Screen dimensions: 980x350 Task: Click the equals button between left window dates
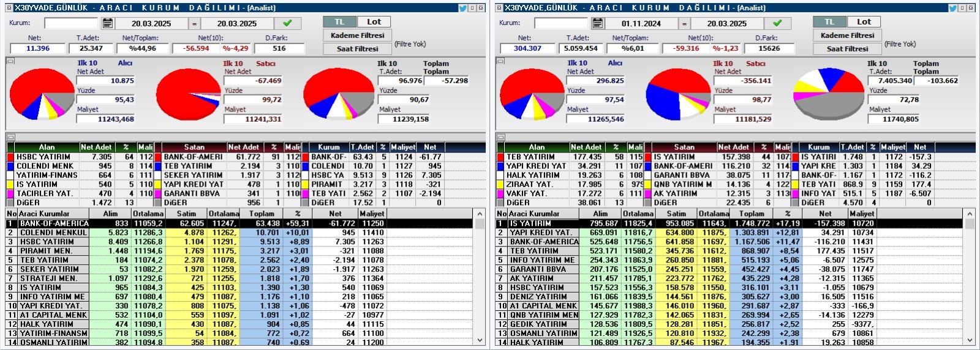pyautogui.click(x=194, y=23)
